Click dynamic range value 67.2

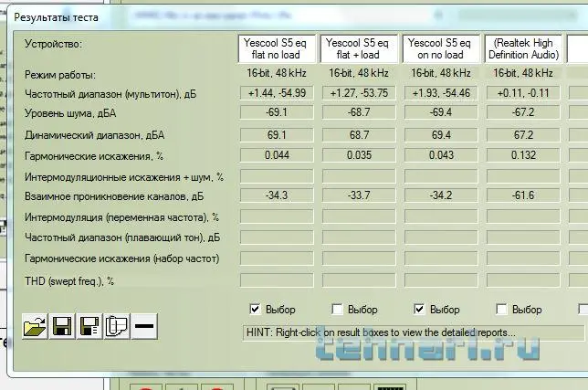point(523,134)
